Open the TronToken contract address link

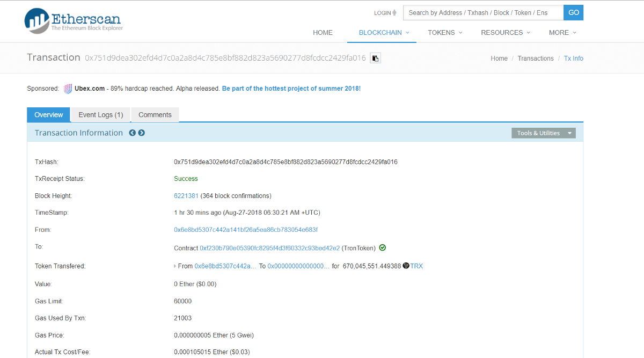click(270, 248)
